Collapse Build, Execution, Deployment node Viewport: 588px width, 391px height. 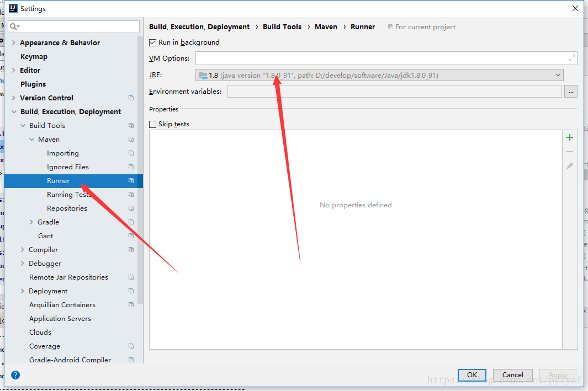[14, 111]
